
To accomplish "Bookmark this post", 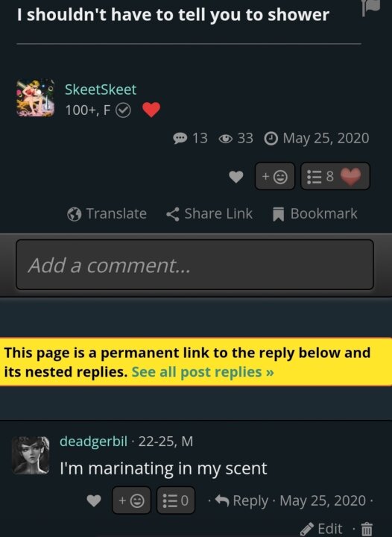I will coord(315,214).
